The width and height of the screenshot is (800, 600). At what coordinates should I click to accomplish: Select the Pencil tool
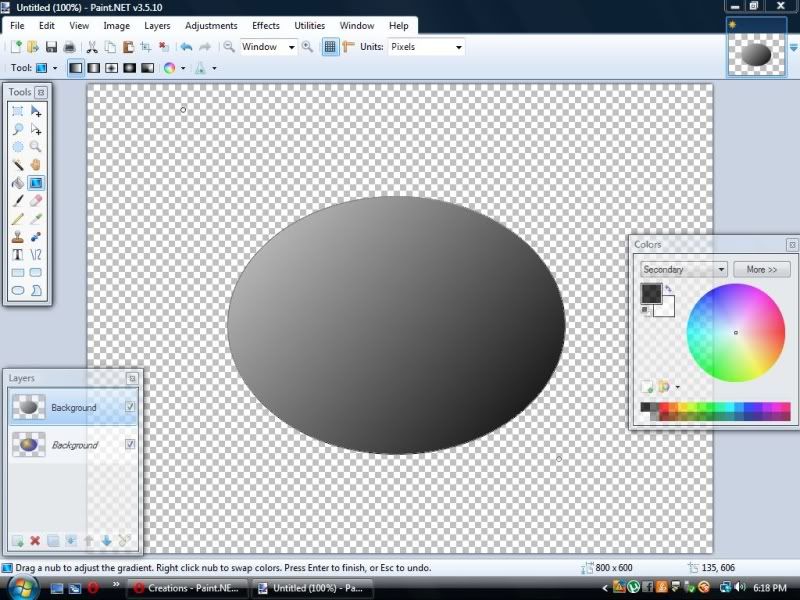click(18, 218)
